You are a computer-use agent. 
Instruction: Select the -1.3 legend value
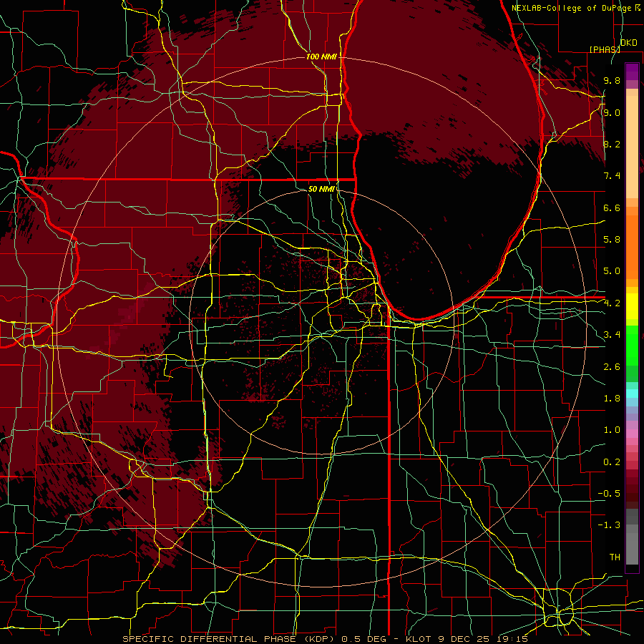[x=609, y=525]
